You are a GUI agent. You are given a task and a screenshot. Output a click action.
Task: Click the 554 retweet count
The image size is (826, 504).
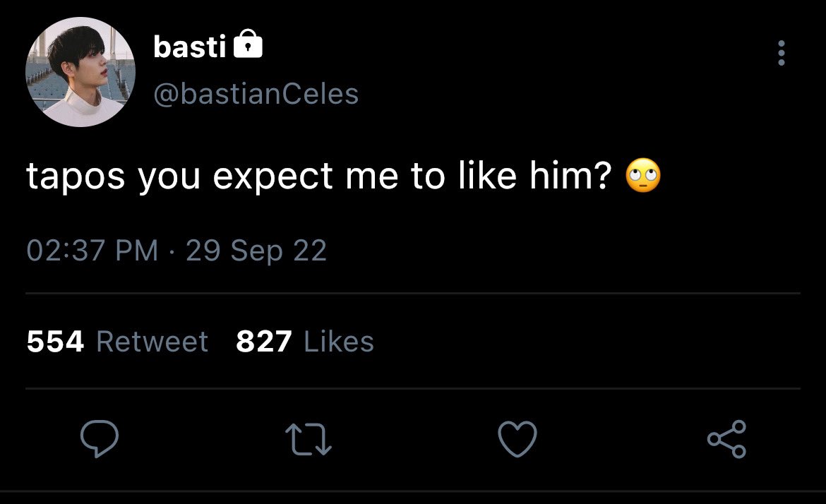click(x=55, y=341)
